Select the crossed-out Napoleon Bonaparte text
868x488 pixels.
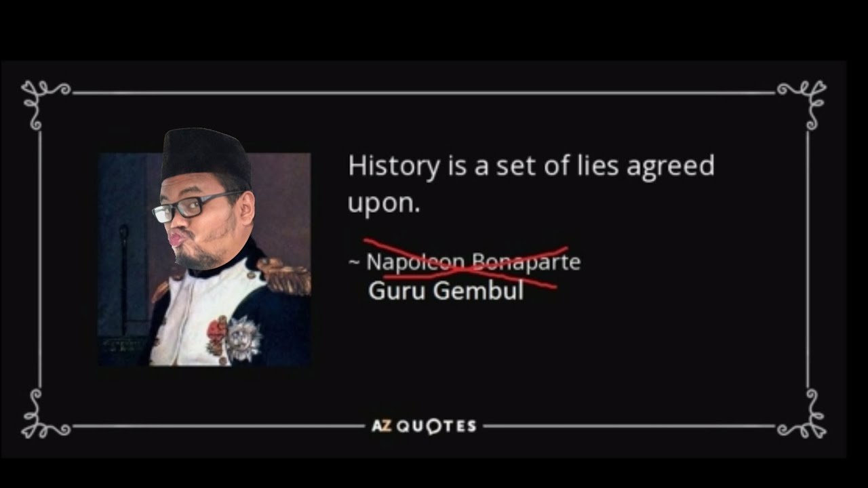tap(473, 262)
